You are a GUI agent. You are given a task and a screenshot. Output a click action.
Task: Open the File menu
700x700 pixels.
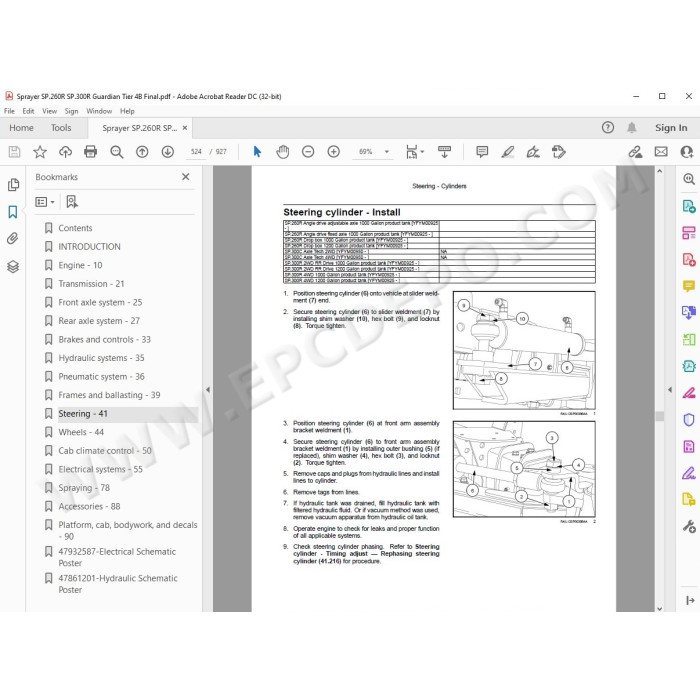9,111
